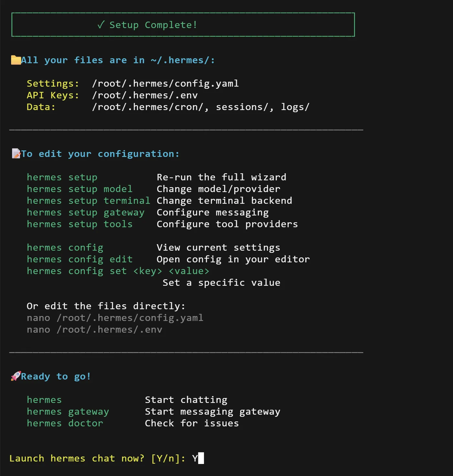Click the 'hermes setup terminal' command text
This screenshot has width=453, height=476.
88,201
